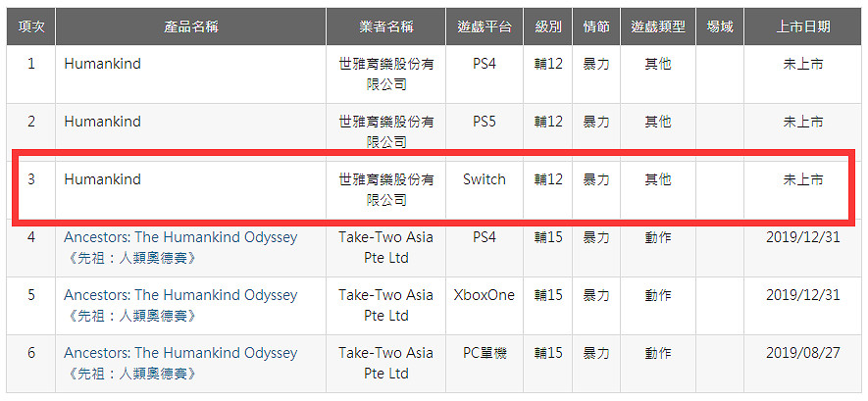Click the 情節 column header
Screen dimensions: 868x401
tap(596, 26)
